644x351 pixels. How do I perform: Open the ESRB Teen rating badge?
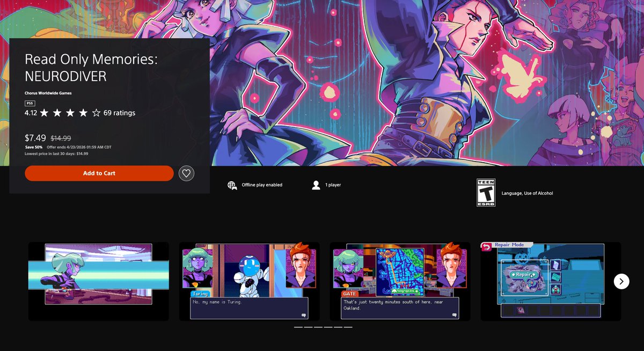click(x=486, y=193)
